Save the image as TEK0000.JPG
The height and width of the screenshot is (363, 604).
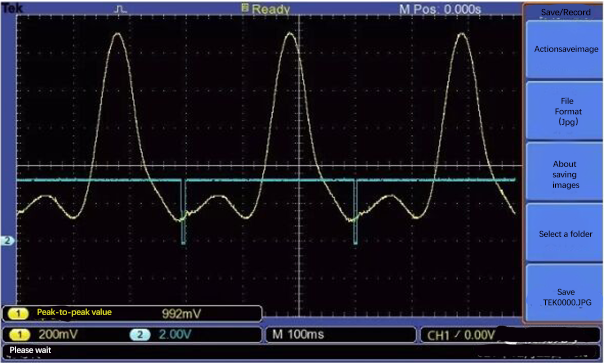564,297
